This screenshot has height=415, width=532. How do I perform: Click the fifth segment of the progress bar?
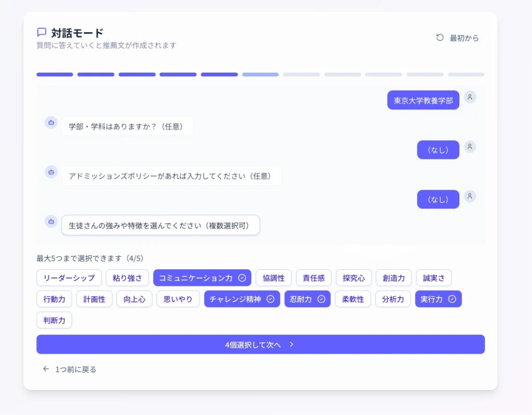point(219,74)
